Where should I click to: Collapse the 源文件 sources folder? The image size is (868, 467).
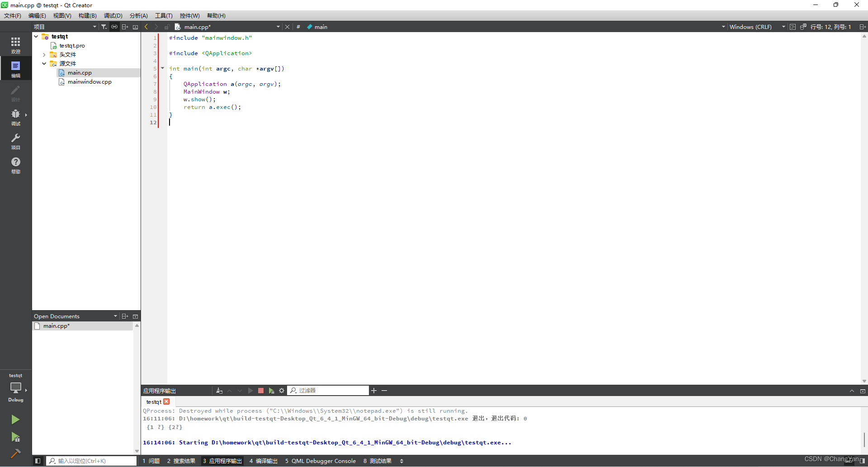[44, 64]
